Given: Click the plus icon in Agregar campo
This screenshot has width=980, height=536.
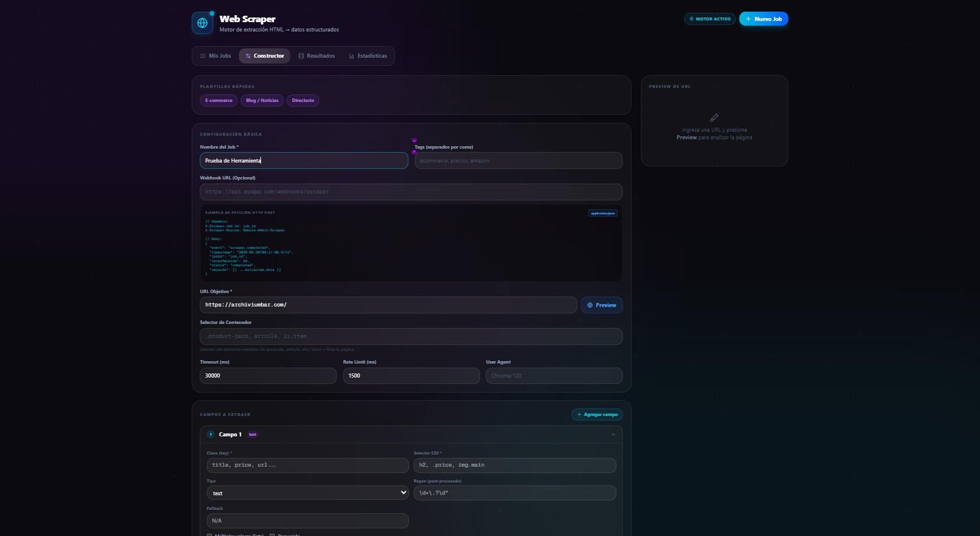Looking at the screenshot, I should (579, 415).
